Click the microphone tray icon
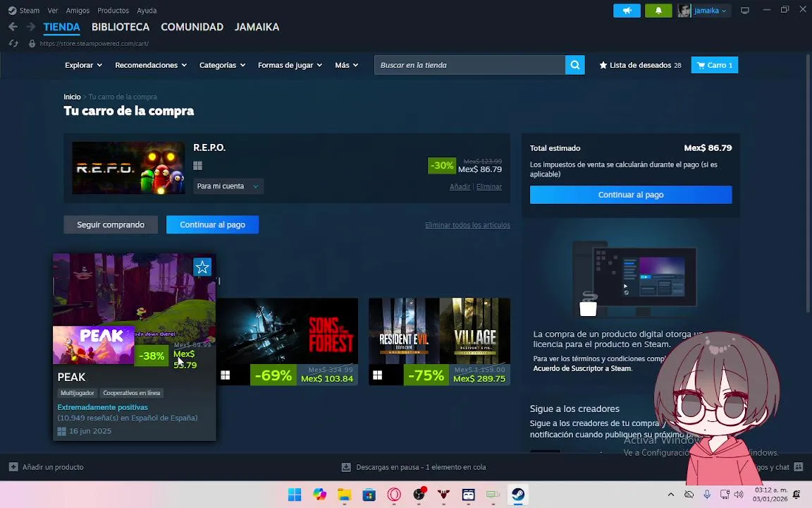The height and width of the screenshot is (508, 812). point(707,495)
